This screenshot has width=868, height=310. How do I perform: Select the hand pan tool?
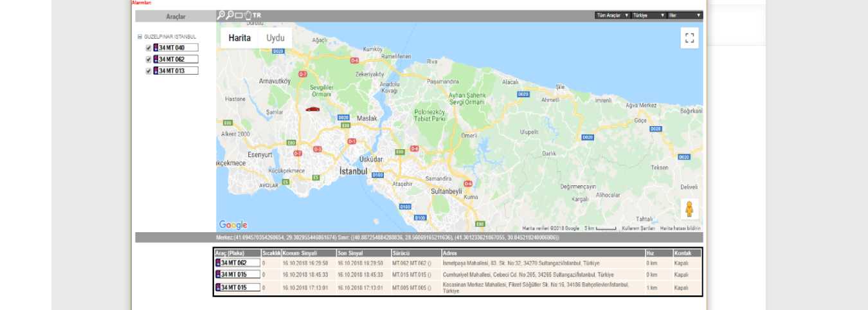pyautogui.click(x=248, y=15)
